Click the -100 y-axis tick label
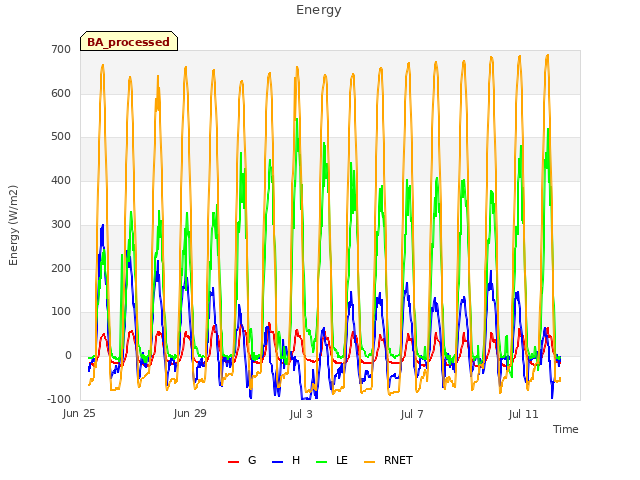 point(59,399)
